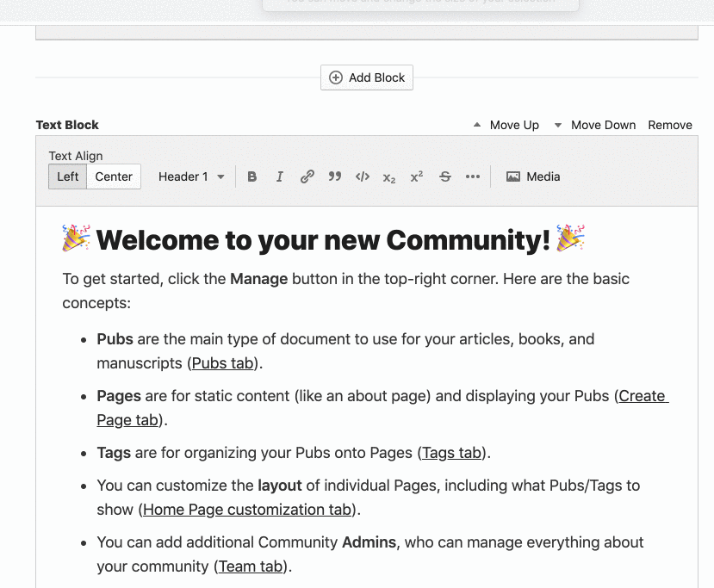Viewport: 714px width, 588px height.
Task: Toggle inline code formatting
Action: 363,176
